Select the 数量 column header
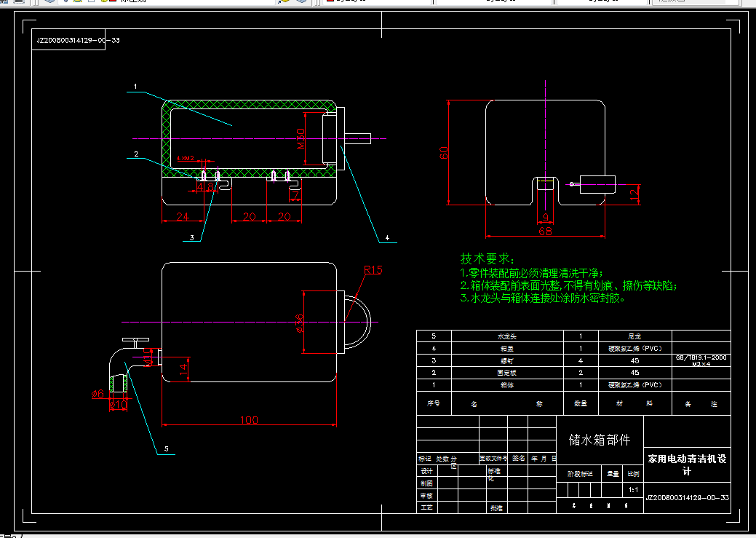 coord(581,403)
